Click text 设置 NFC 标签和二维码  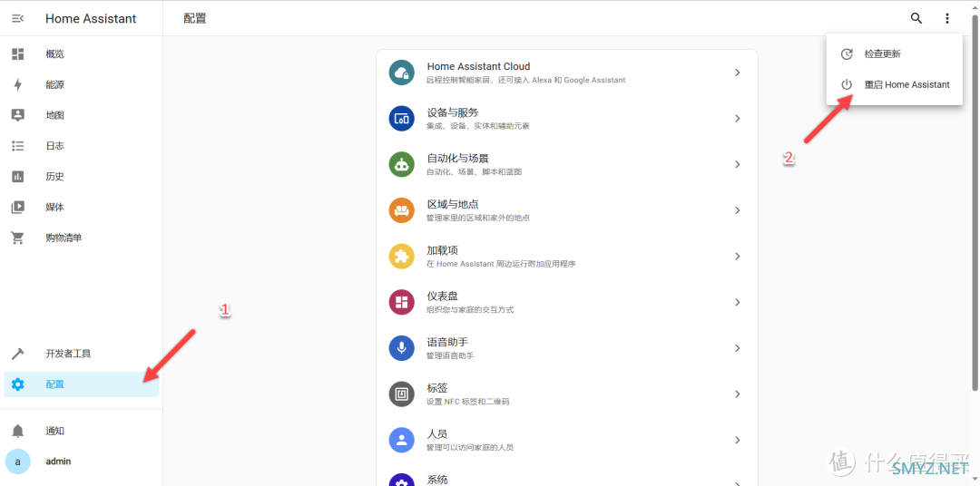[467, 402]
